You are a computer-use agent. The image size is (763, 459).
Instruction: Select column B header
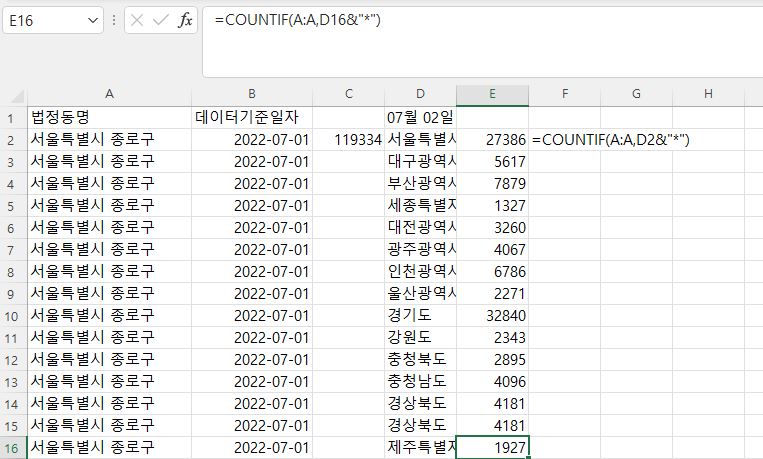click(x=252, y=94)
